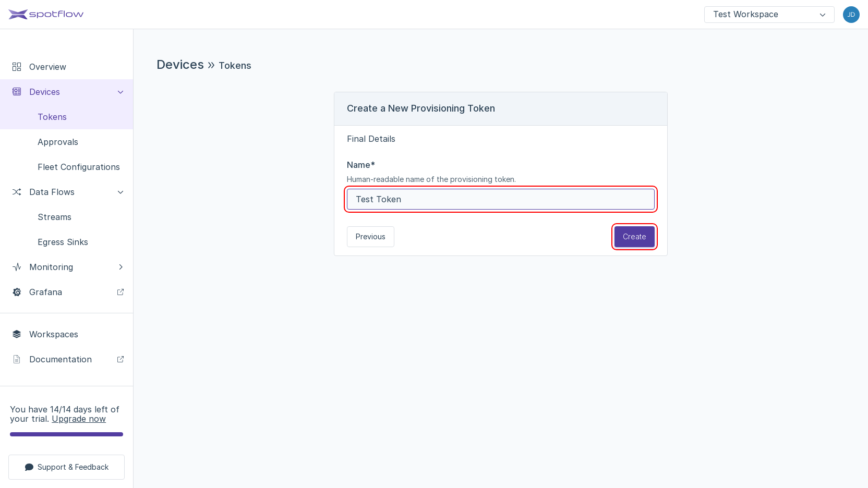Click the Create button
This screenshot has height=488, width=868.
coord(634,237)
